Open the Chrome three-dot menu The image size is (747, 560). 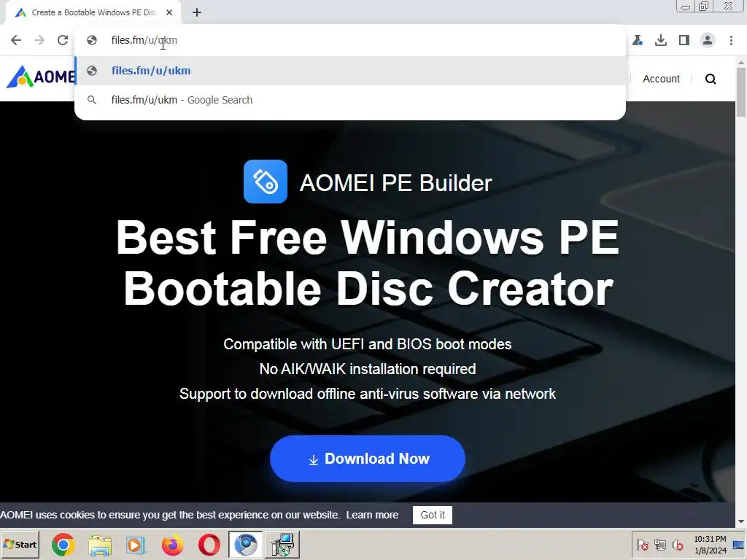point(731,40)
